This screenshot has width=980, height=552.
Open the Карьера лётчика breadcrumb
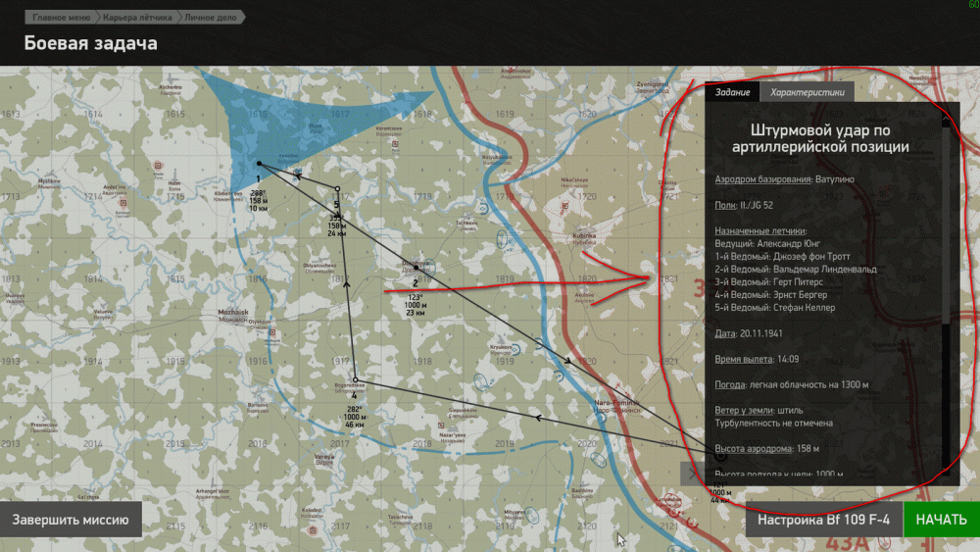[x=137, y=18]
